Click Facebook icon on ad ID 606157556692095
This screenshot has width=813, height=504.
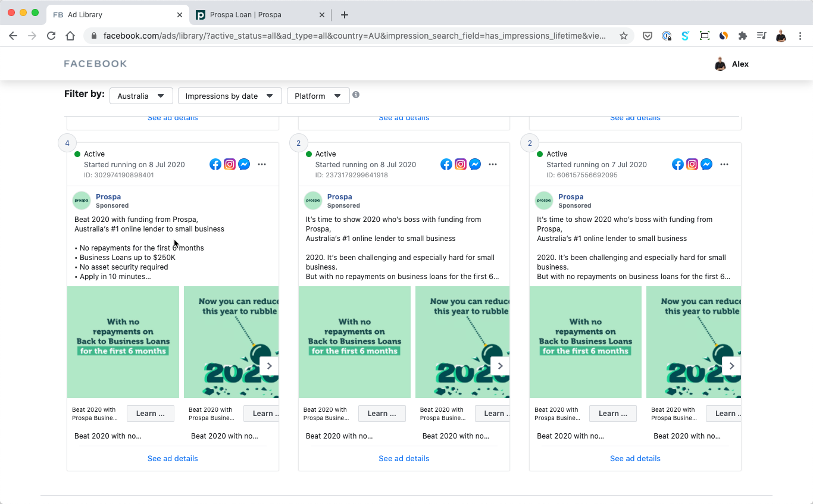click(x=678, y=164)
